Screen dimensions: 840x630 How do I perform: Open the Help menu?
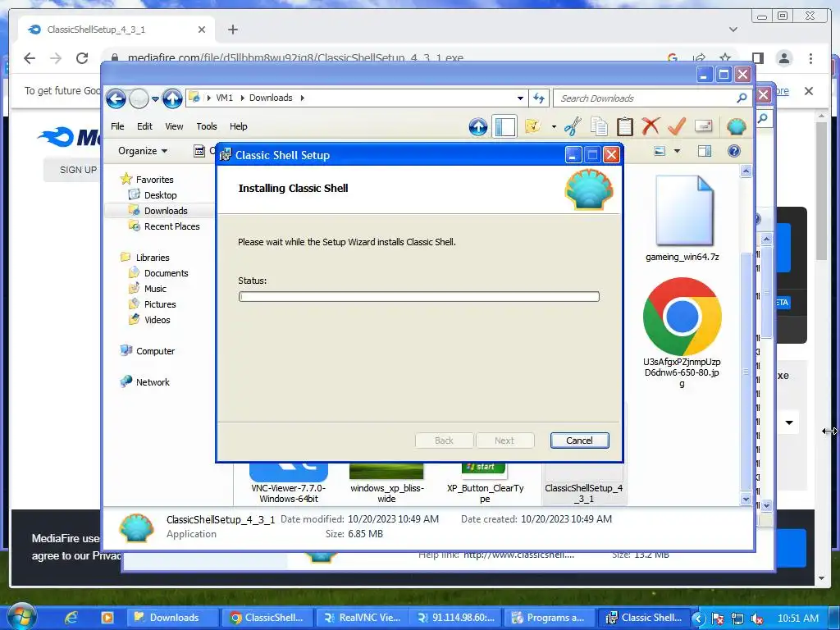point(239,126)
